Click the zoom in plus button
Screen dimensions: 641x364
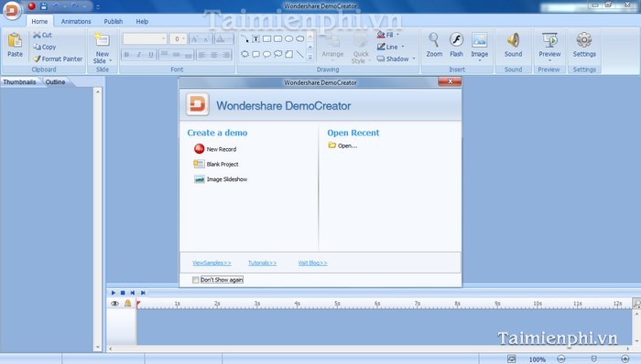click(625, 359)
